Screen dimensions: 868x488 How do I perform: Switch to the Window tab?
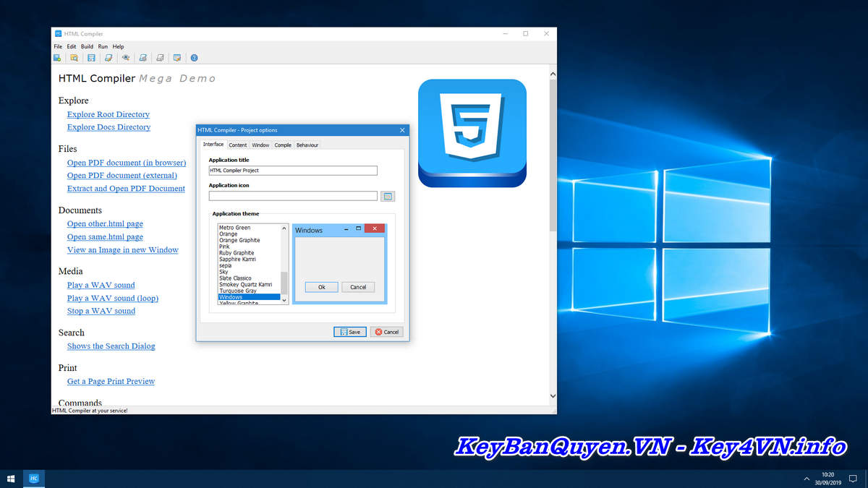coord(260,145)
